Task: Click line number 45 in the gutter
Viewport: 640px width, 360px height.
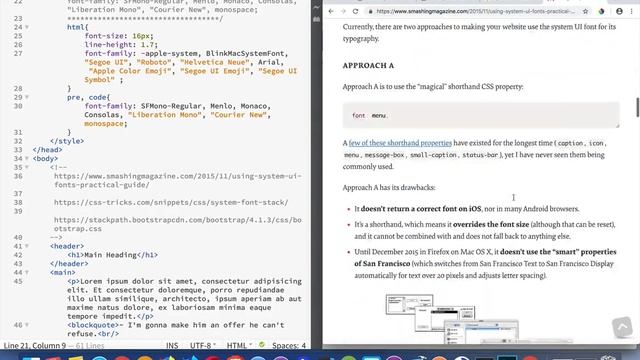Action: click(x=18, y=281)
